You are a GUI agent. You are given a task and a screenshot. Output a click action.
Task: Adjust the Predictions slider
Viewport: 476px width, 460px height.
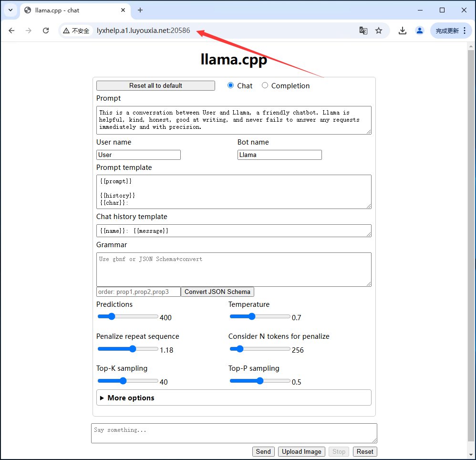tap(128, 316)
